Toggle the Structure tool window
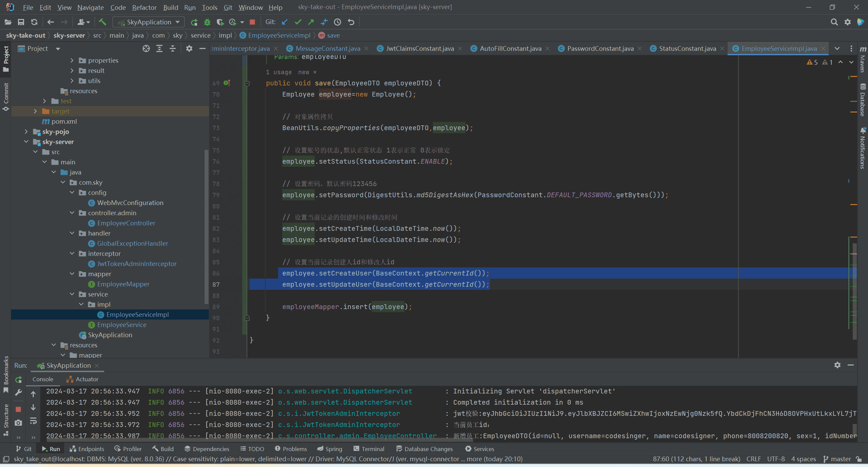This screenshot has height=467, width=868. [6, 420]
